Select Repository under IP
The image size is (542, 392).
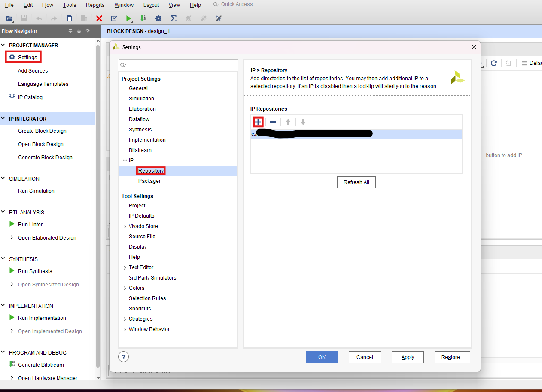151,171
